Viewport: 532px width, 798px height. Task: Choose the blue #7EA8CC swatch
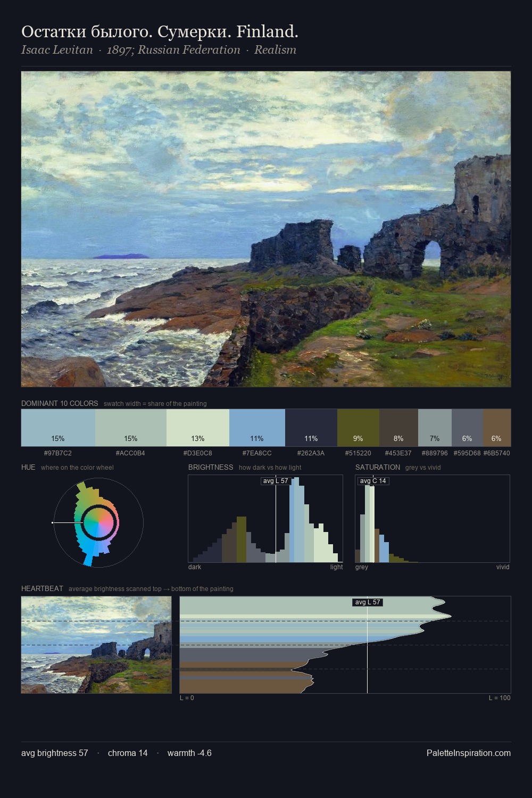257,427
